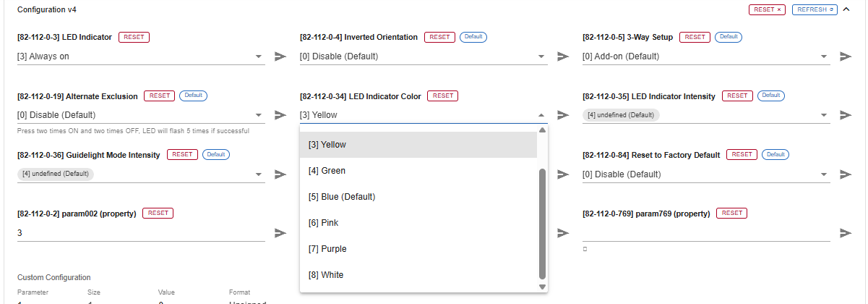Pick the White color option

pos(418,275)
